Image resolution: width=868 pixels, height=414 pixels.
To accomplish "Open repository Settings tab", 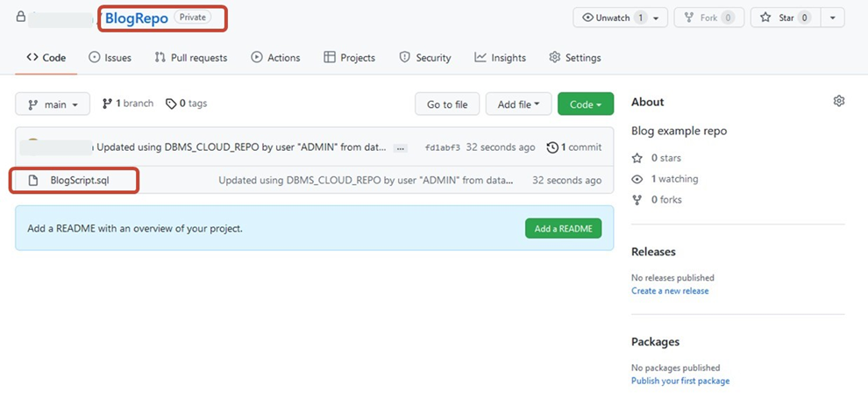I will [x=575, y=58].
